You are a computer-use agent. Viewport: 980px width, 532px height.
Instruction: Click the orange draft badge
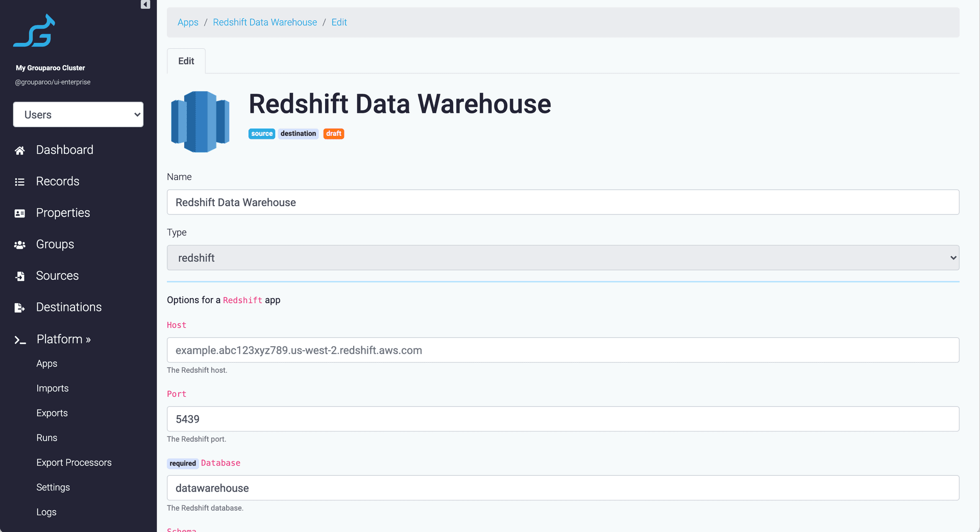tap(334, 134)
